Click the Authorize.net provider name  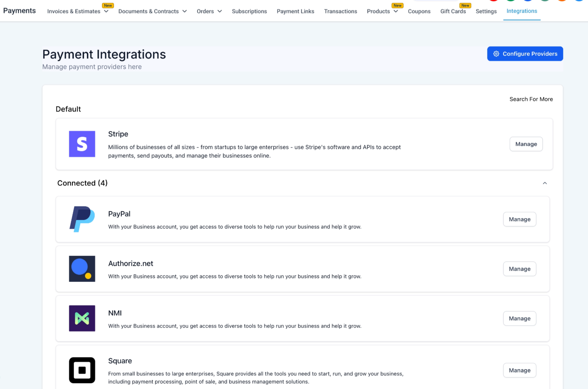[x=131, y=263]
